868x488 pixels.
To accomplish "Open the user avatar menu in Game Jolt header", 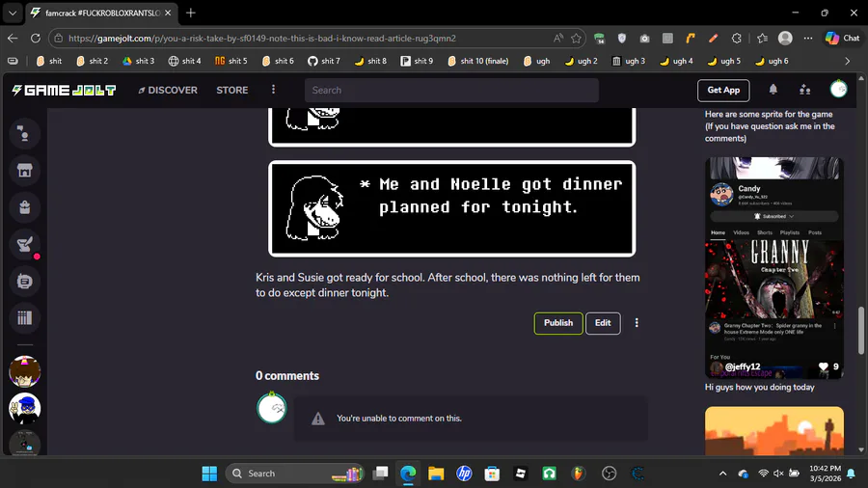I will click(838, 89).
